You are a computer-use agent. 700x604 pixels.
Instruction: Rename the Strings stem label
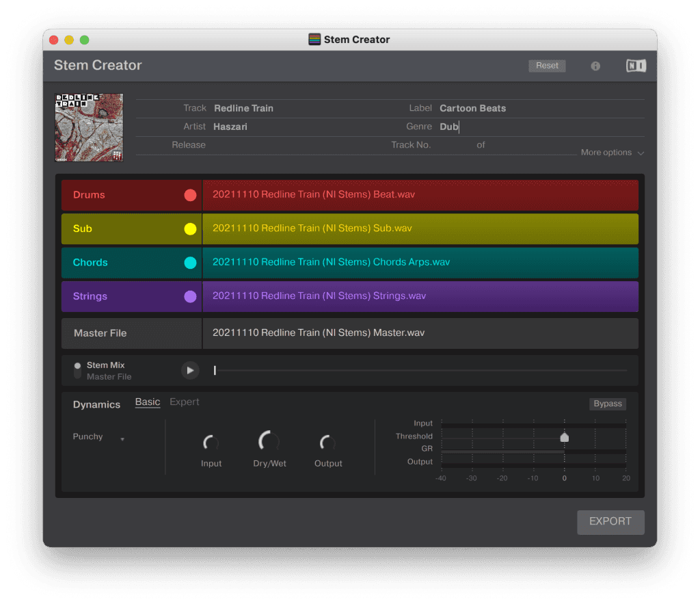tap(90, 296)
